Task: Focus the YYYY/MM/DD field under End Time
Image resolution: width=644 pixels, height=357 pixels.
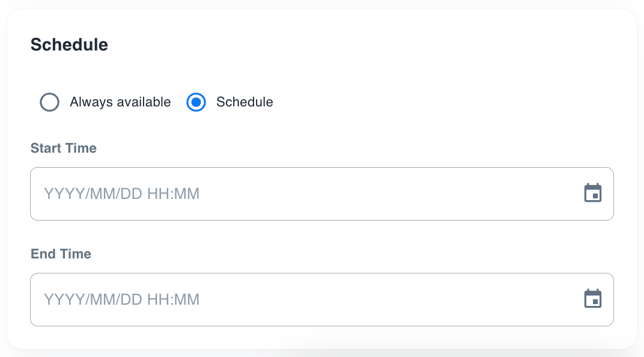Action: pos(180,299)
